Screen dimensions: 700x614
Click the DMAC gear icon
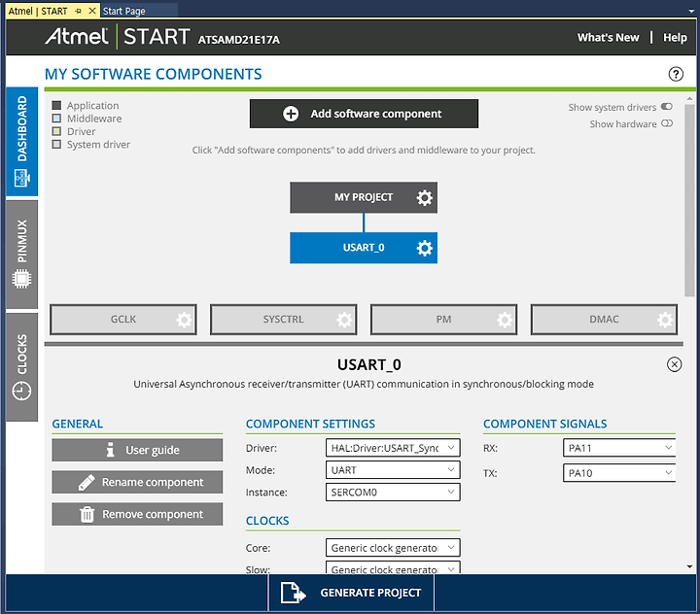click(665, 320)
